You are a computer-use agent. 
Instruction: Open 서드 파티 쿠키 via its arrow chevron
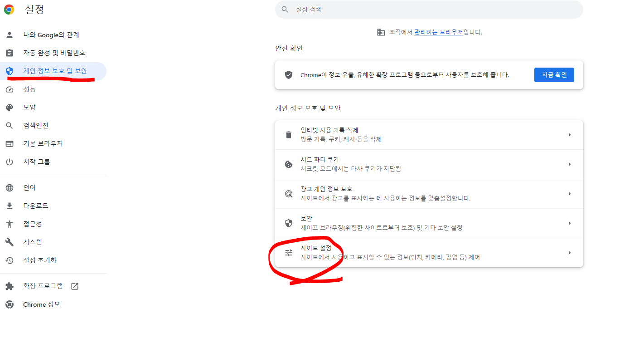pyautogui.click(x=570, y=164)
